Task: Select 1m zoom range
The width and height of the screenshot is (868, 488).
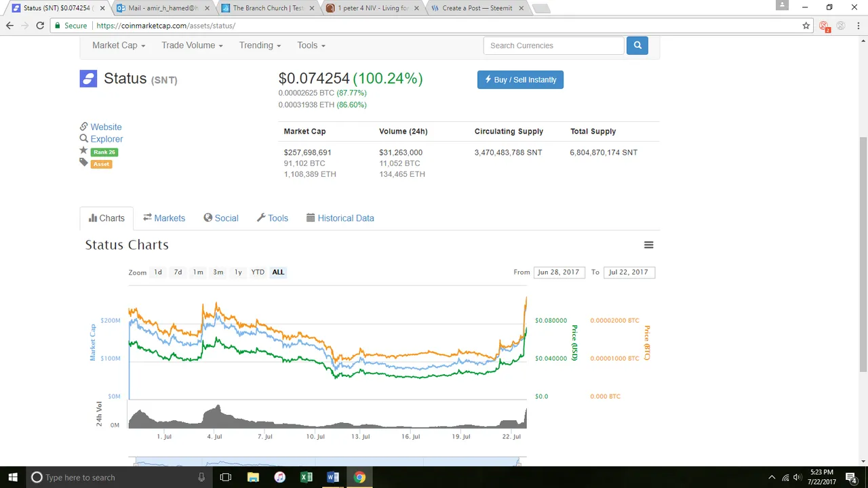Action: (x=198, y=272)
